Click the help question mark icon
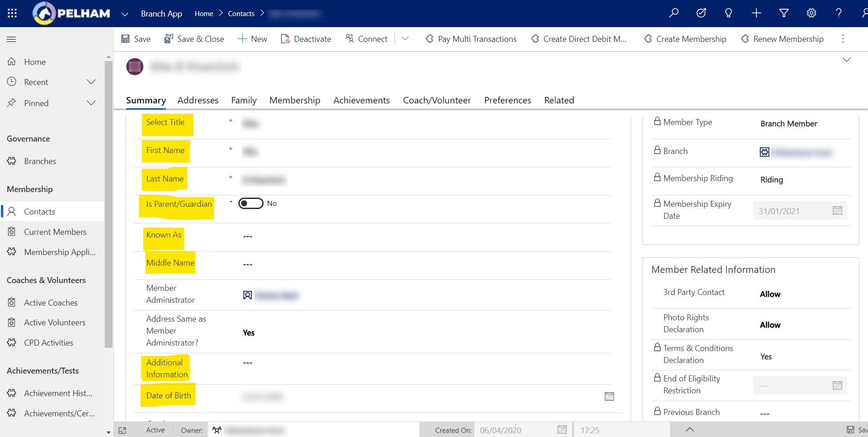This screenshot has height=437, width=868. click(839, 13)
